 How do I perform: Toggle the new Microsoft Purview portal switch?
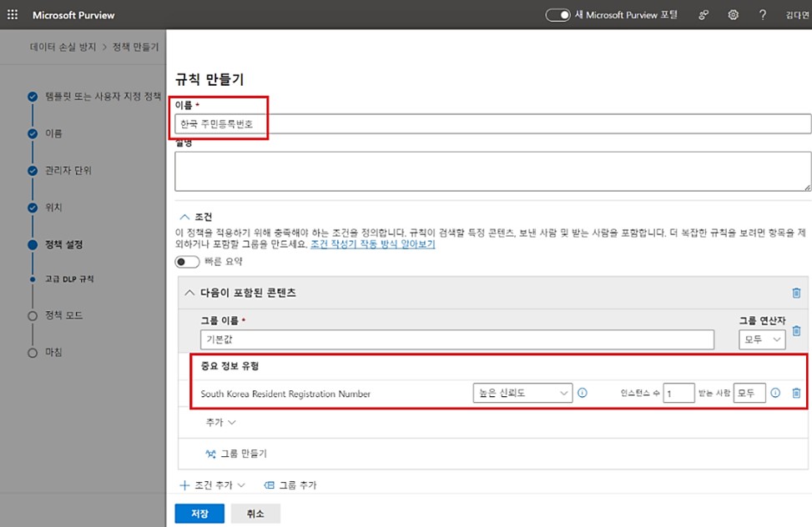click(557, 15)
